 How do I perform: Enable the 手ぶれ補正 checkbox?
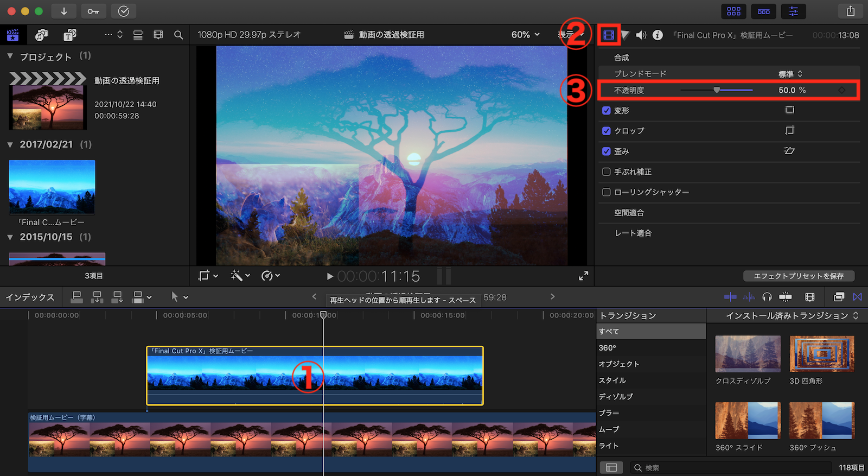coord(607,172)
